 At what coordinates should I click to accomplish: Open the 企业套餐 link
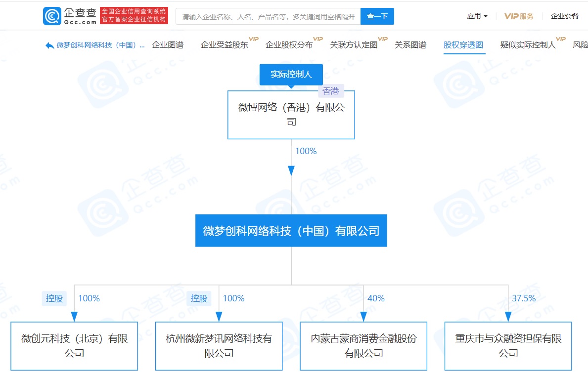(x=564, y=16)
